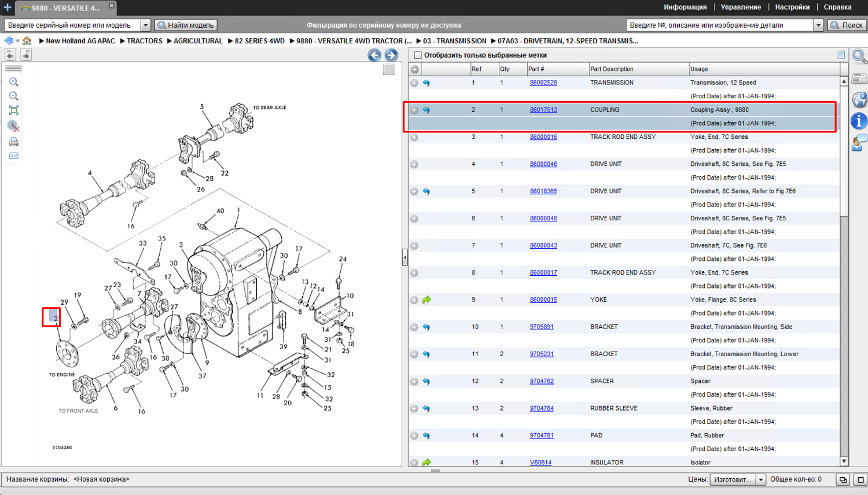Open the user chat icon in sidebar
The width and height of the screenshot is (868, 495).
point(859,142)
